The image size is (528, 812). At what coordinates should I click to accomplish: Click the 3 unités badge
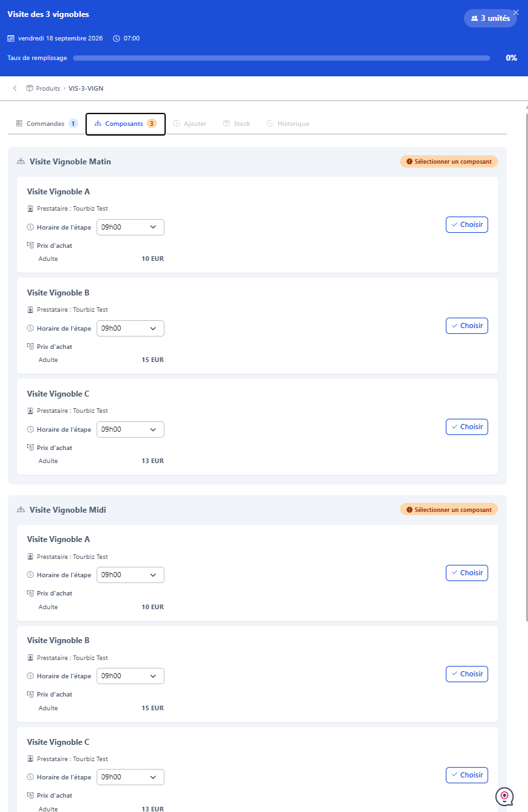click(x=490, y=18)
